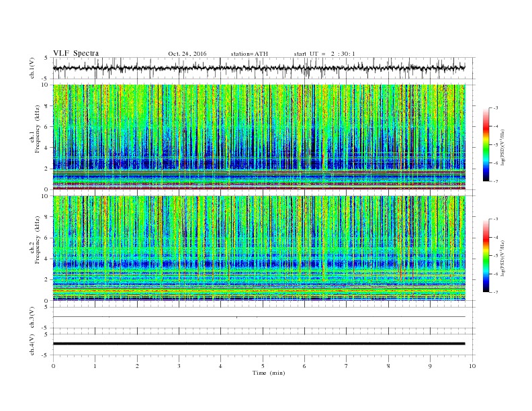Image resolution: width=532 pixels, height=411 pixels.
Task: Click the ch.1 spectrogram color scale bar
Action: [x=486, y=145]
